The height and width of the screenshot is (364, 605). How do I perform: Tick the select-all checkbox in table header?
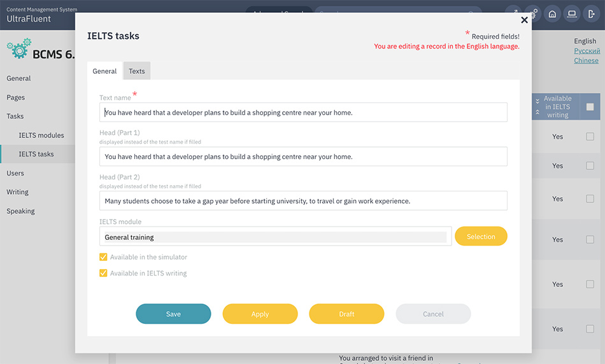(x=590, y=107)
